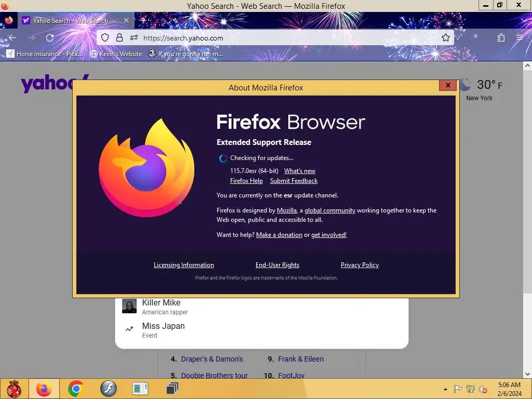Open taskbar clock showing 5:06 AM
532x399 pixels.
coord(509,389)
